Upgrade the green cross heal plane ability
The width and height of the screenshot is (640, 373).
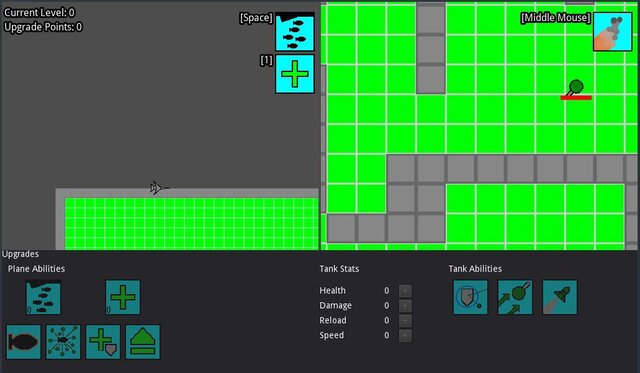tap(123, 297)
